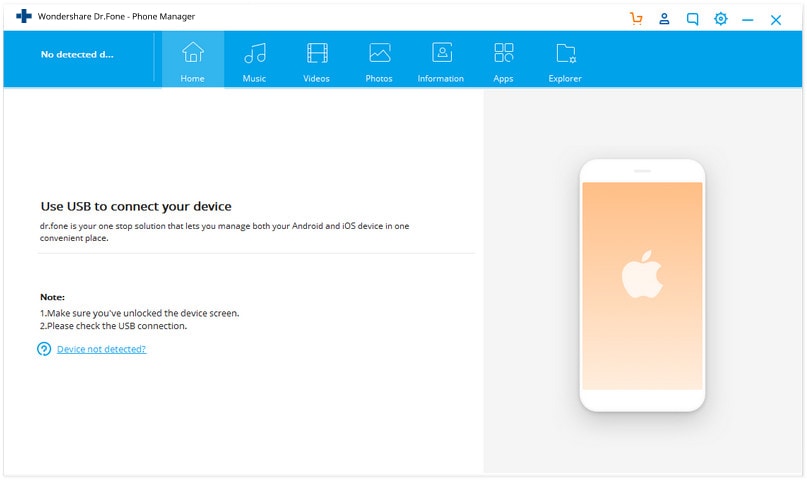This screenshot has width=807, height=480.
Task: Select the Videos filmstrip icon
Action: click(x=317, y=52)
